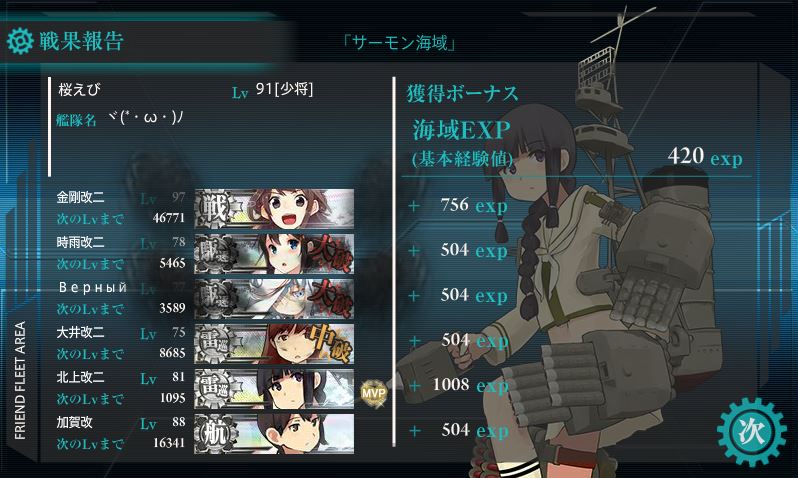The height and width of the screenshot is (478, 798).
Task: Click the 獲得ボーナス heading
Action: coord(462,94)
